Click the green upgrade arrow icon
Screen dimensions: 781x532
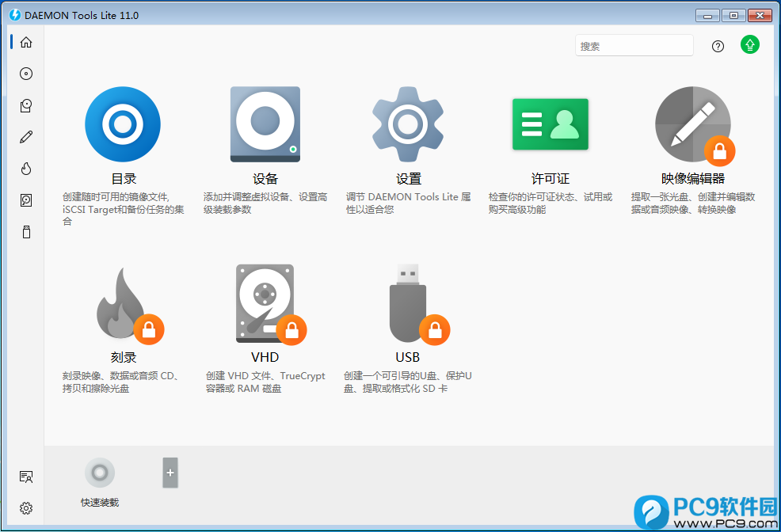click(x=749, y=45)
